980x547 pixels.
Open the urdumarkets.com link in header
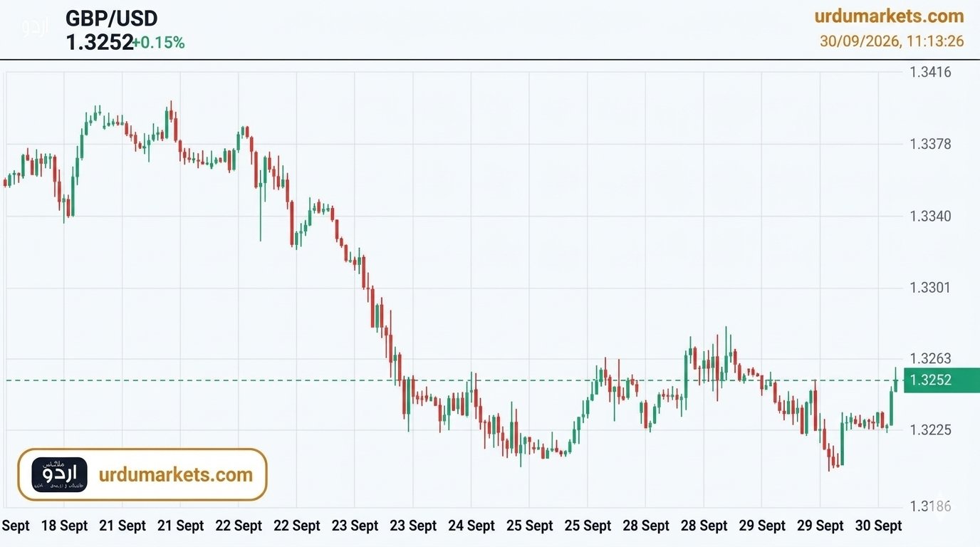pos(889,16)
